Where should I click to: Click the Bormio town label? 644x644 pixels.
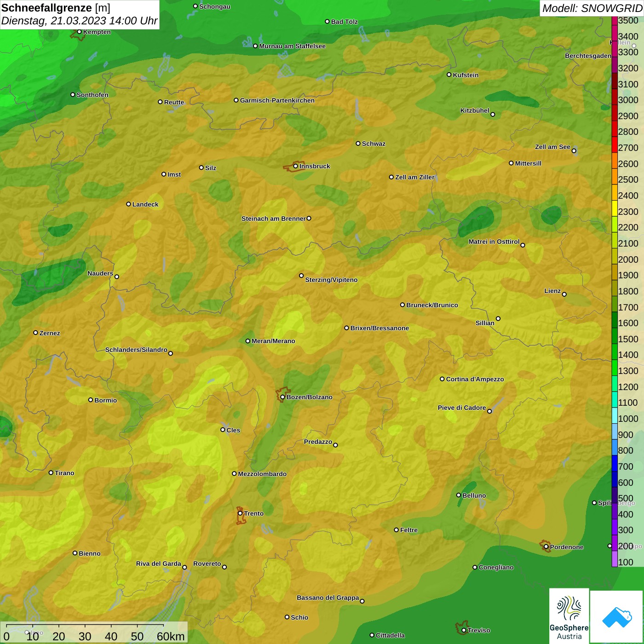tap(105, 400)
